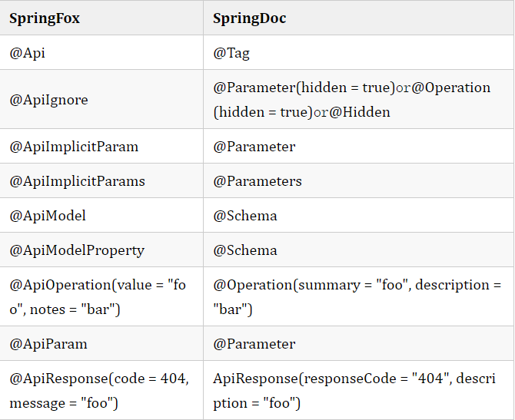Screen dimensions: 515x420
Task: Click the @ApiParam cell
Action: [x=48, y=343]
